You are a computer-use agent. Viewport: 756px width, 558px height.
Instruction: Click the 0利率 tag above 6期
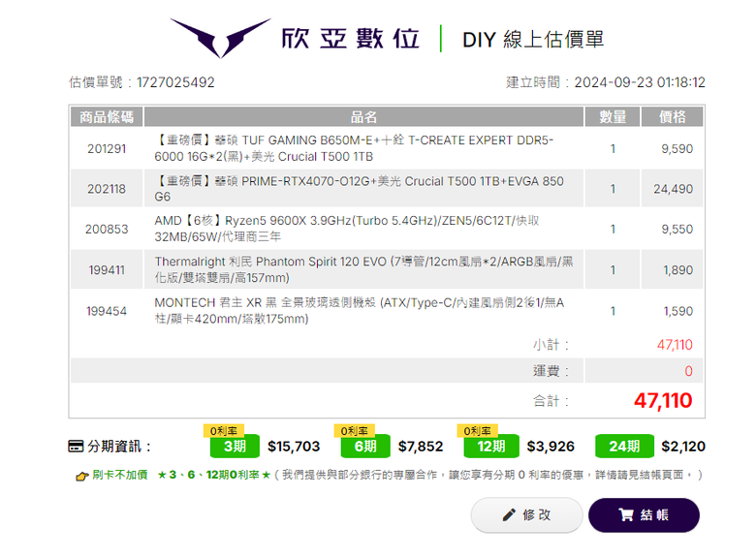coord(355,431)
